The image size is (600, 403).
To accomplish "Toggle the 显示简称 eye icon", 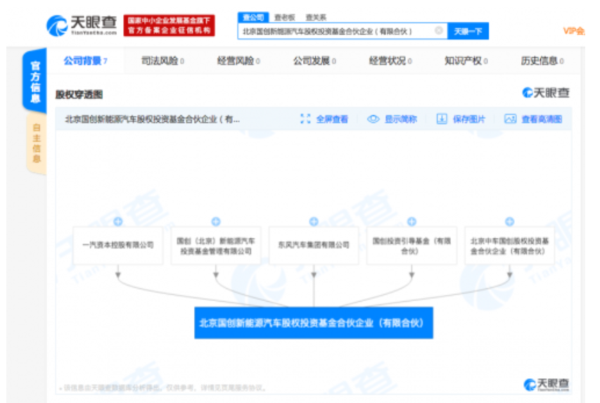I will point(373,119).
